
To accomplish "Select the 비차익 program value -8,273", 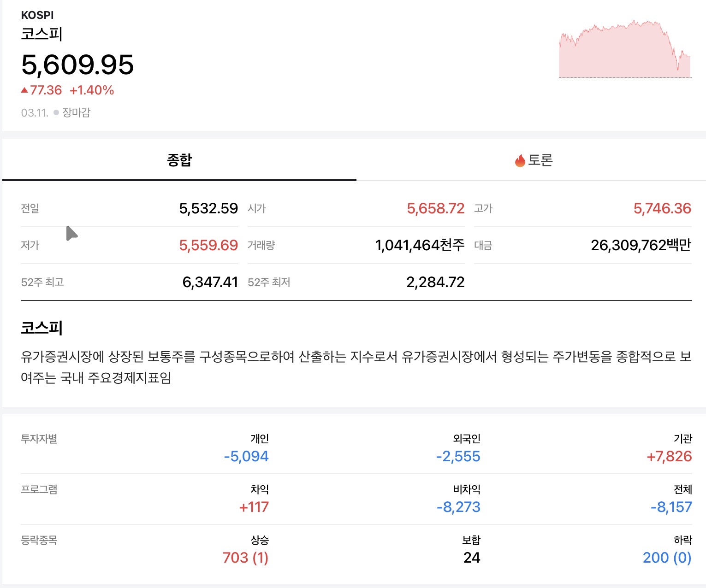I will pos(458,507).
